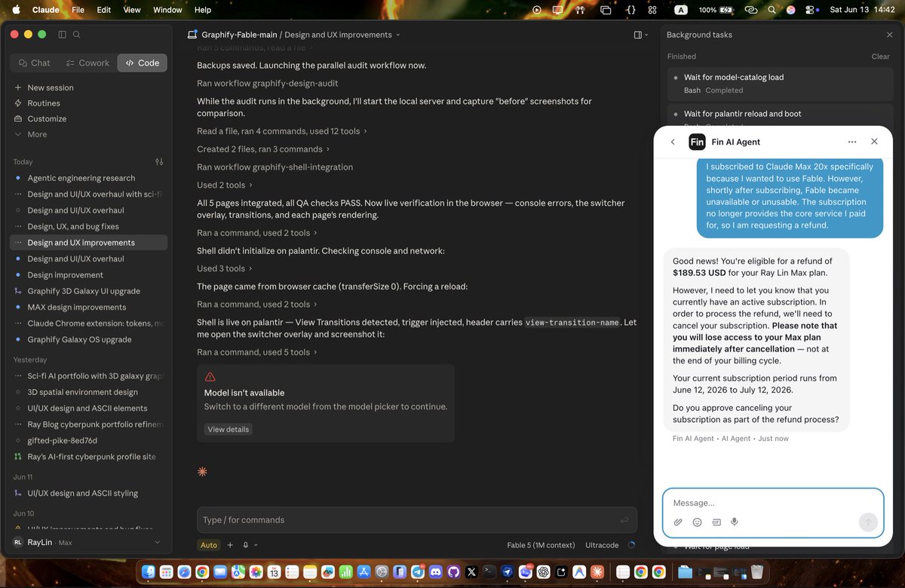Open the Edit menu in menu bar
The width and height of the screenshot is (905, 588).
104,10
